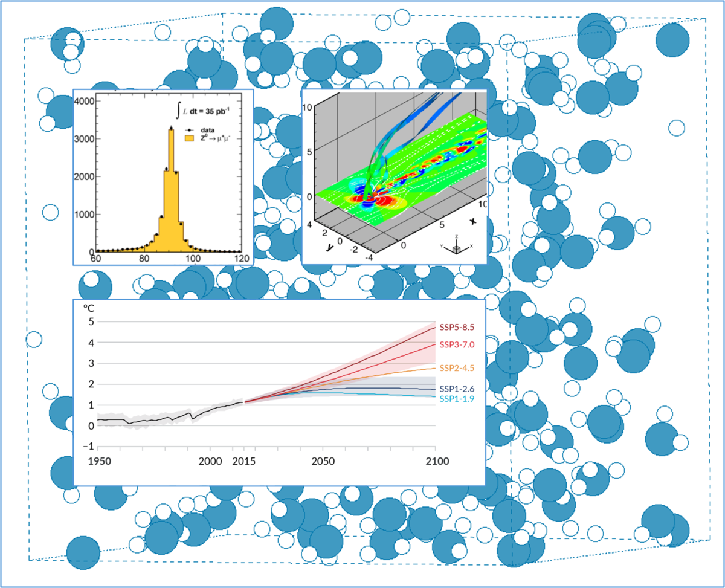This screenshot has height=588, width=725.
Task: Click the 2100 tick on the time axis
Action: (x=435, y=462)
